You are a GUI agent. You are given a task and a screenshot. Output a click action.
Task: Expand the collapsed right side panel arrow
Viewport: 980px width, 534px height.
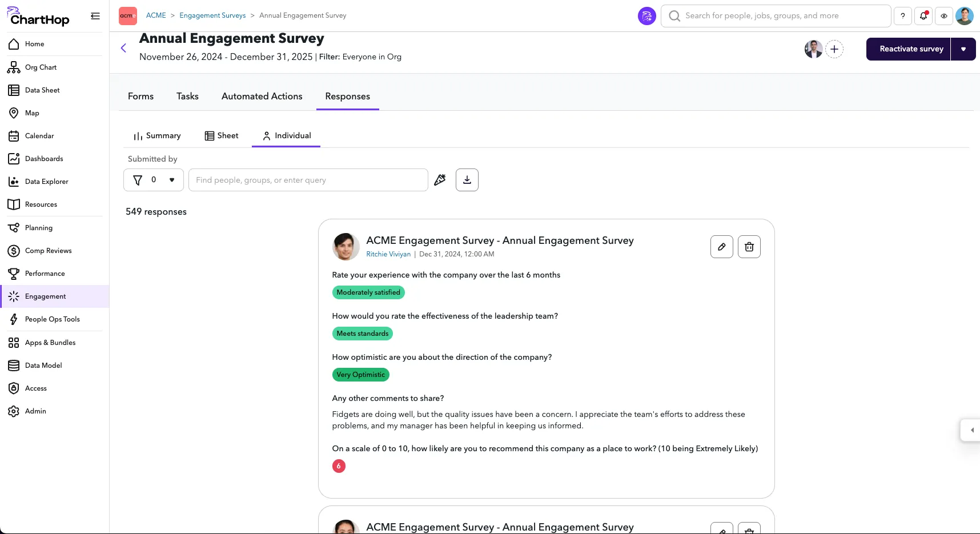971,430
